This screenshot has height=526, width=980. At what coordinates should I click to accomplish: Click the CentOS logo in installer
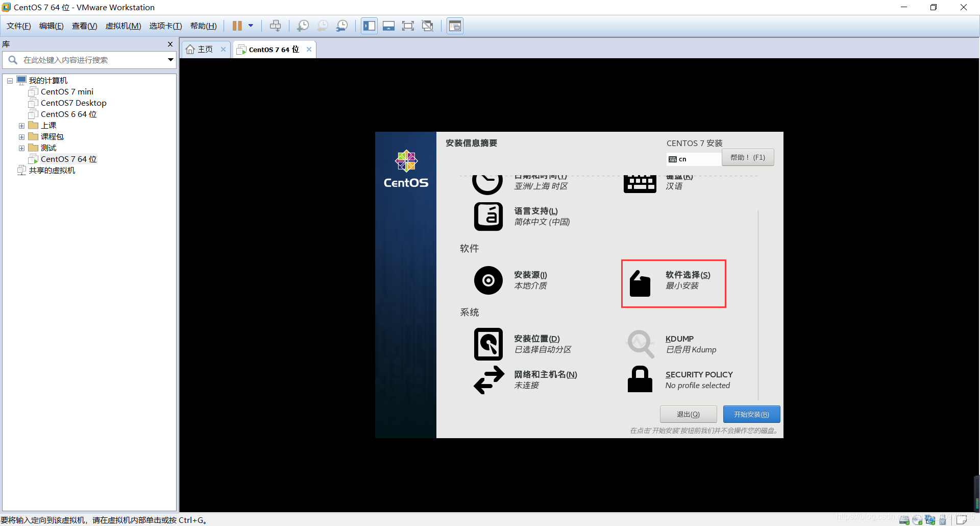click(406, 169)
